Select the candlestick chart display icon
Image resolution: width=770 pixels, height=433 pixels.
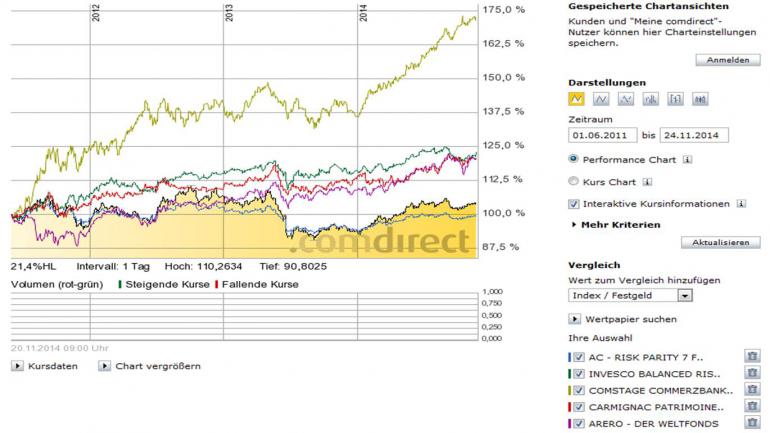pos(675,99)
